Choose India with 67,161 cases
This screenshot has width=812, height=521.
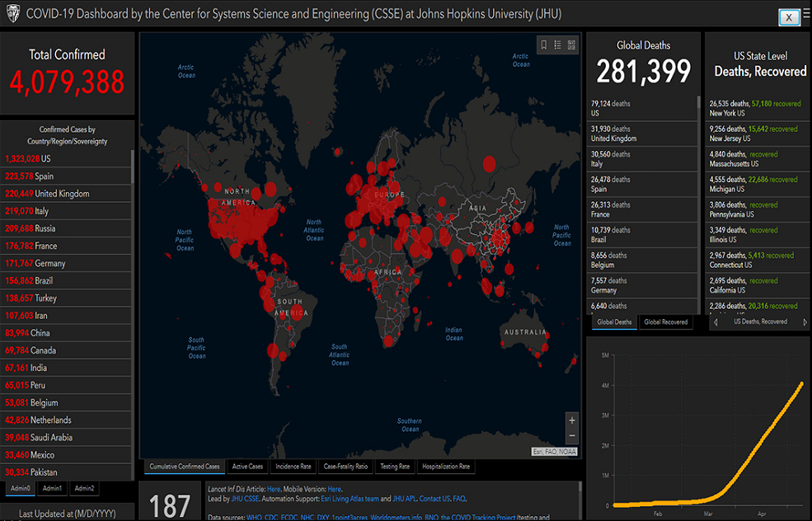[66, 368]
